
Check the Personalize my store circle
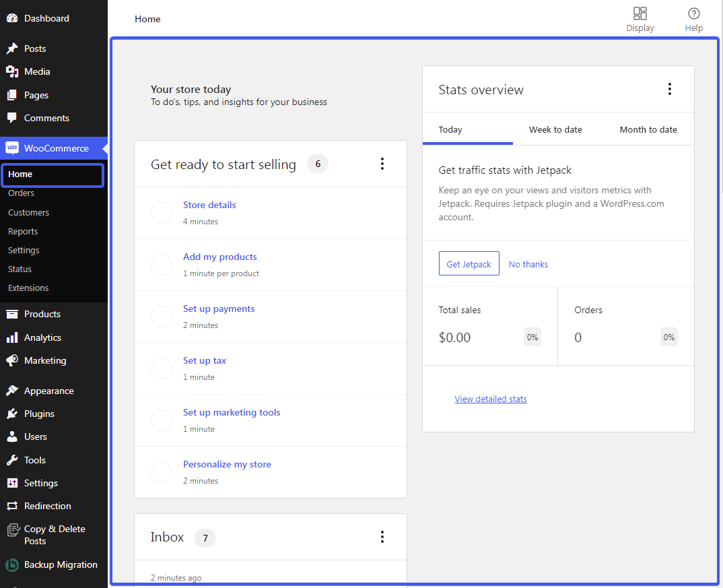click(162, 472)
